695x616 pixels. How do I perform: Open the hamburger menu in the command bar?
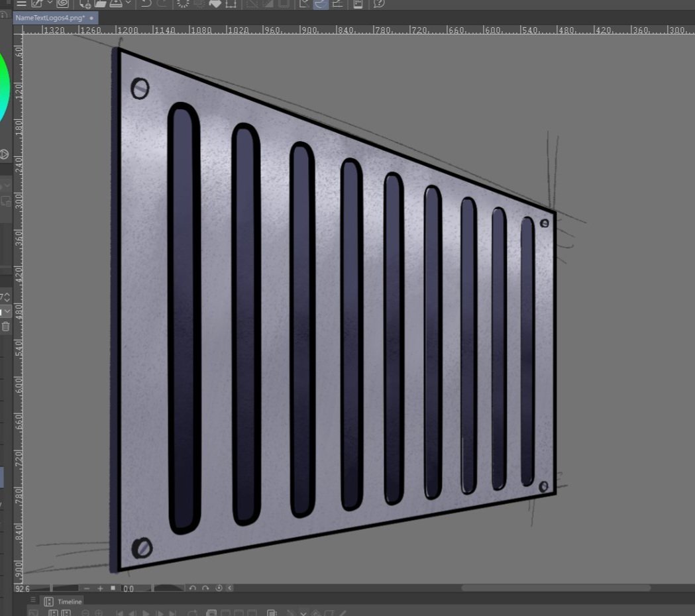tap(21, 3)
